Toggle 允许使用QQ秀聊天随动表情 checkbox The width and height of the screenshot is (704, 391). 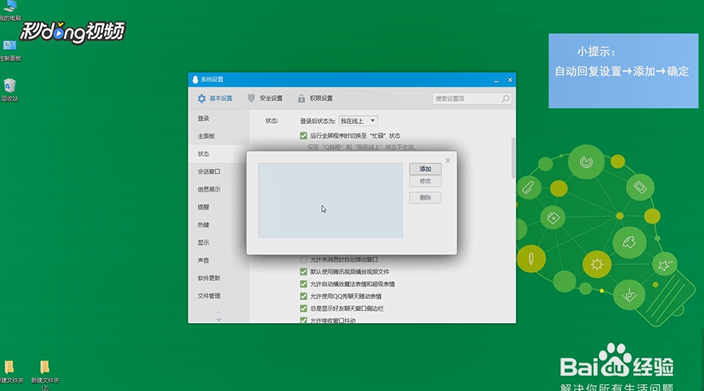[304, 296]
